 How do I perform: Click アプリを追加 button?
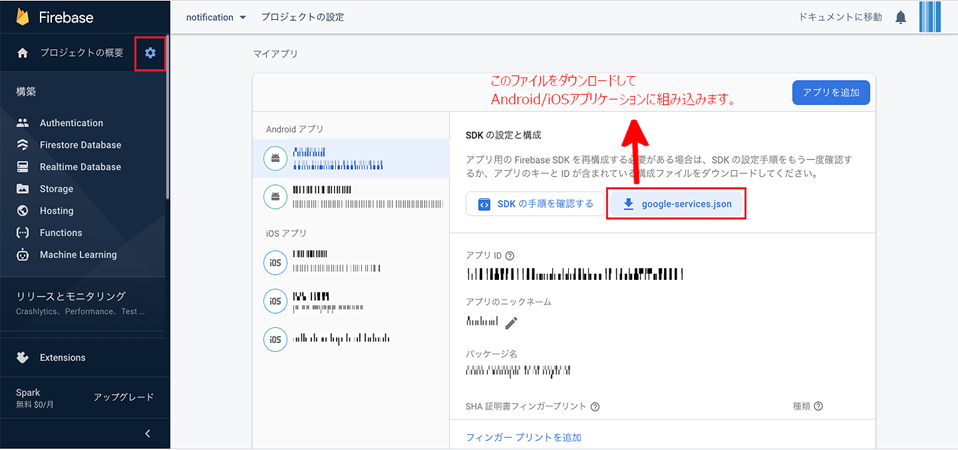[831, 93]
